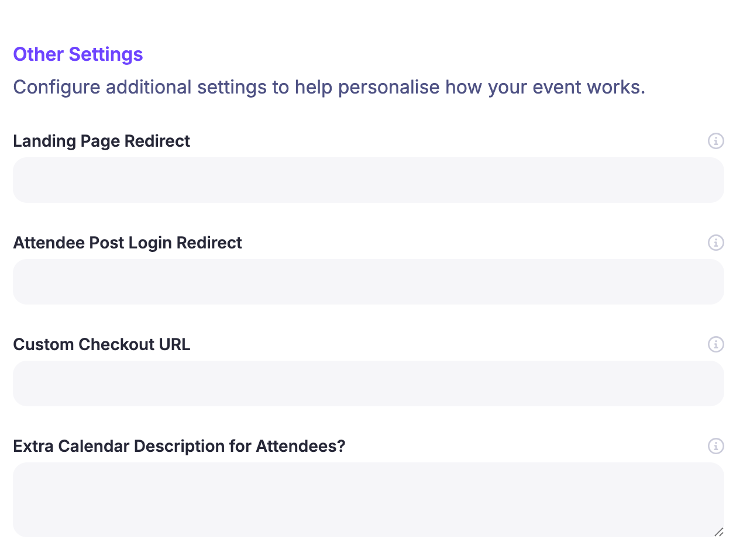Show info for Extra Calendar Description for Attendees
This screenshot has height=560, width=750.
[716, 446]
